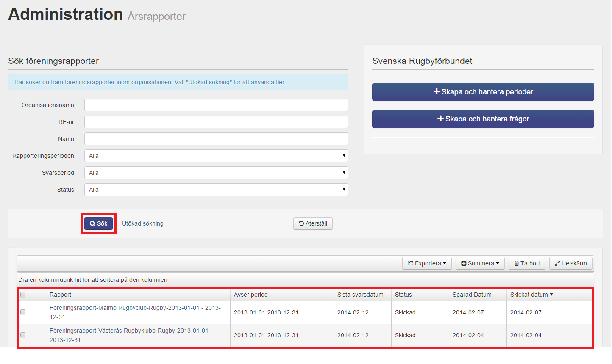612x364 pixels.
Task: Click the undo icon in Återställ button
Action: [x=301, y=223]
